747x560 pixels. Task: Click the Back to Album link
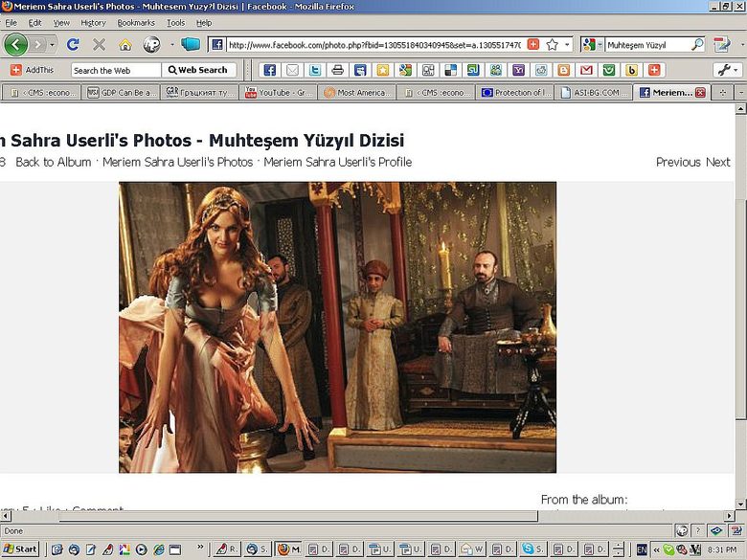click(x=54, y=162)
